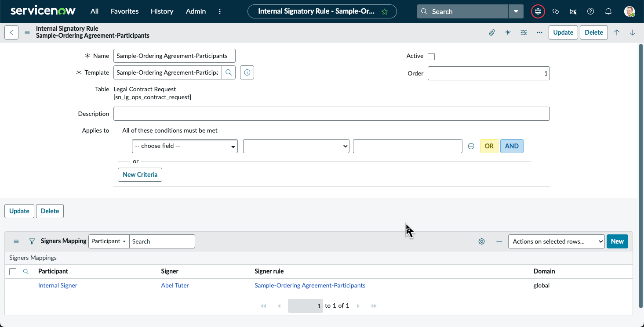
Task: Open the globe scope selector
Action: click(x=538, y=11)
